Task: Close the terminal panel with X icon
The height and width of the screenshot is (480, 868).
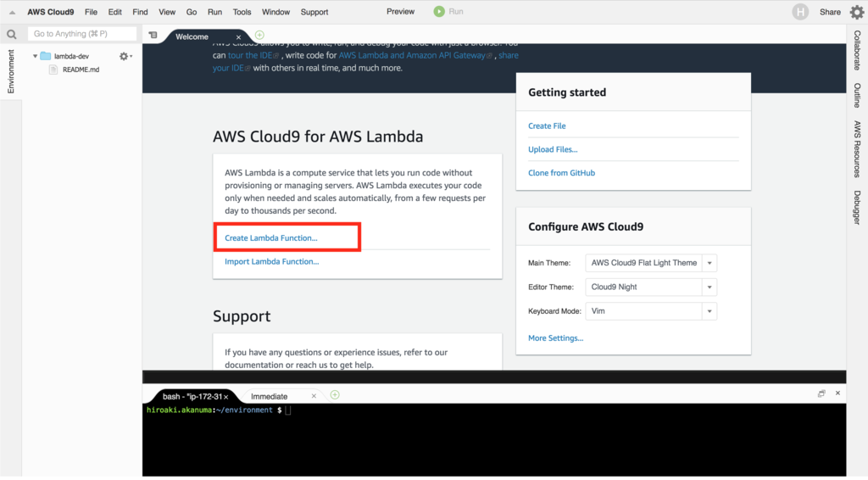Action: coord(837,393)
